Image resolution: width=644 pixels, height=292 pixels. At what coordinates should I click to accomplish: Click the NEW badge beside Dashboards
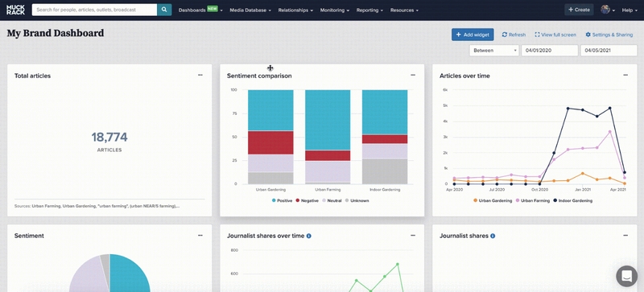(x=213, y=9)
